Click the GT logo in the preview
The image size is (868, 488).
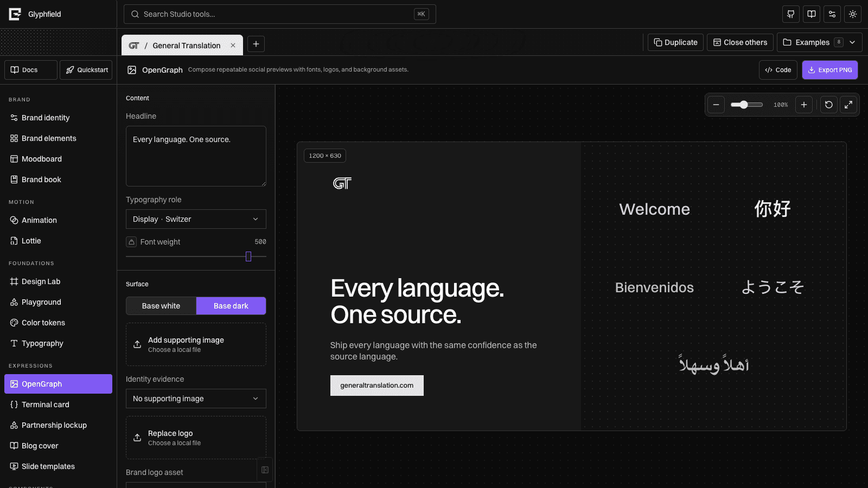(342, 183)
